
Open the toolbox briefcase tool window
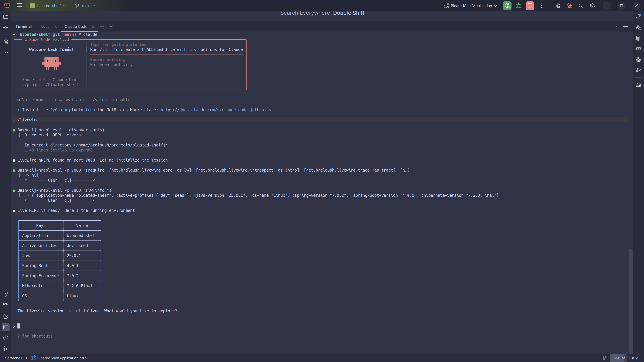point(638,85)
